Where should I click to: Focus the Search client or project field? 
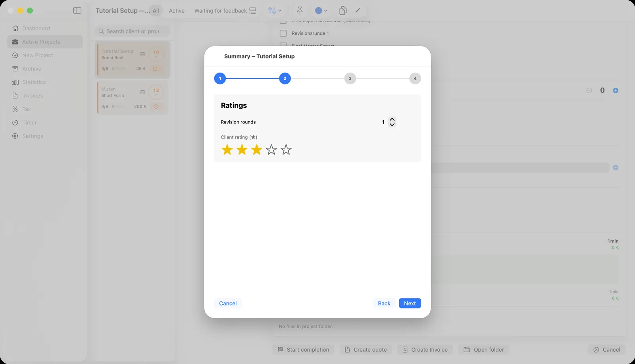pyautogui.click(x=133, y=31)
